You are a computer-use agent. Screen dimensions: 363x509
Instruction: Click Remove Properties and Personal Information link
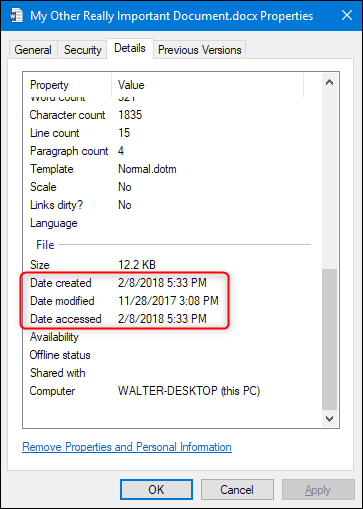(127, 447)
